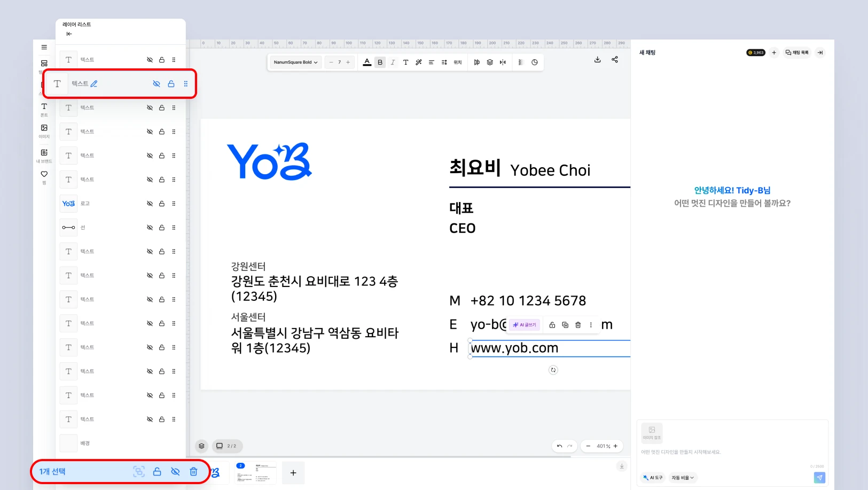Click the magic wand effect icon in toolbar
The width and height of the screenshot is (868, 490).
point(418,63)
